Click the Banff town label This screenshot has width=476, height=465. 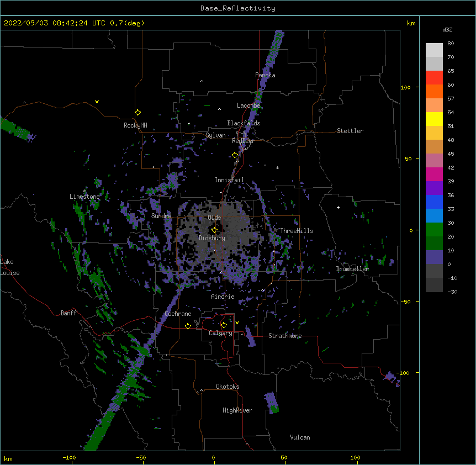[x=68, y=313]
